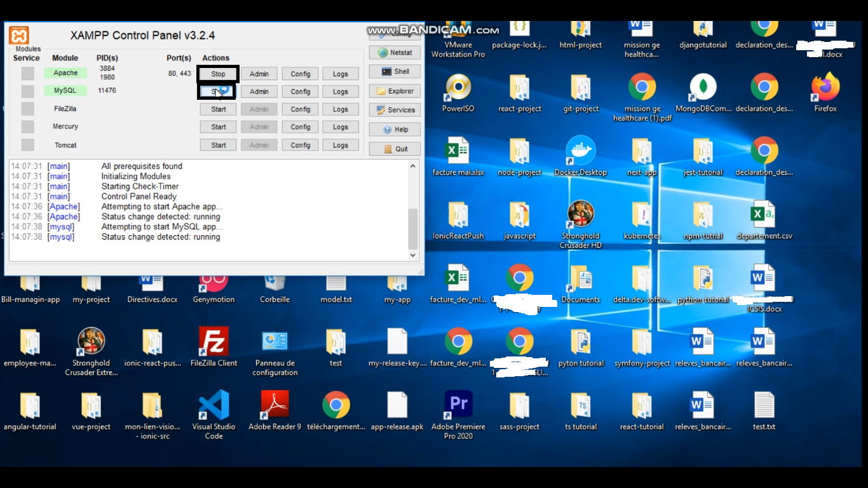Select the sass-project folder

click(520, 411)
